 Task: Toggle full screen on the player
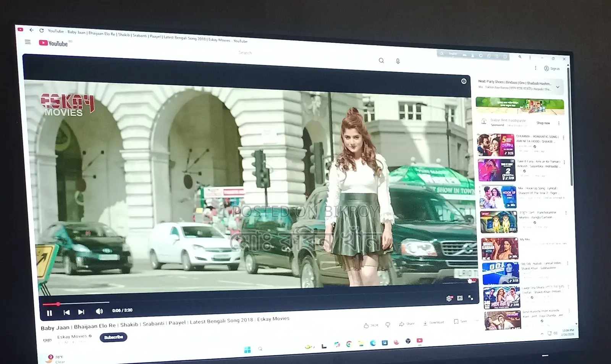[471, 298]
